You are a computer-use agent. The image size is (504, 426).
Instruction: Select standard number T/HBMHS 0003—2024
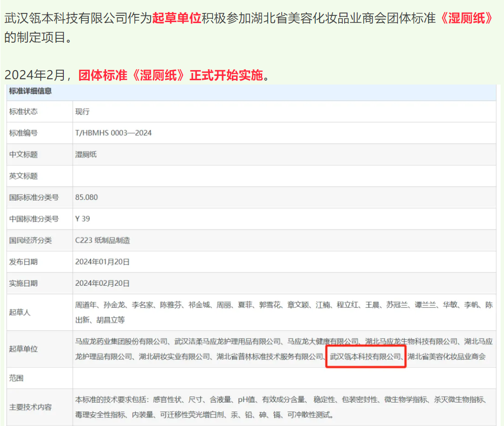click(113, 133)
